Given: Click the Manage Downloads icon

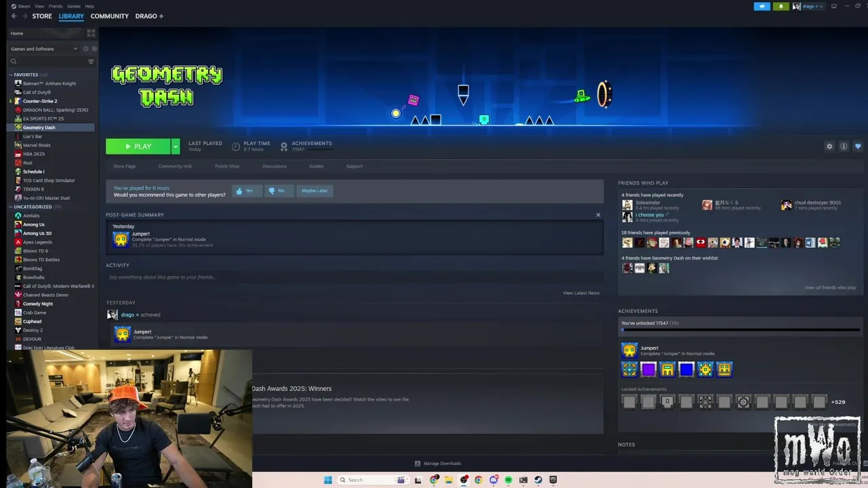Looking at the screenshot, I should 417,464.
